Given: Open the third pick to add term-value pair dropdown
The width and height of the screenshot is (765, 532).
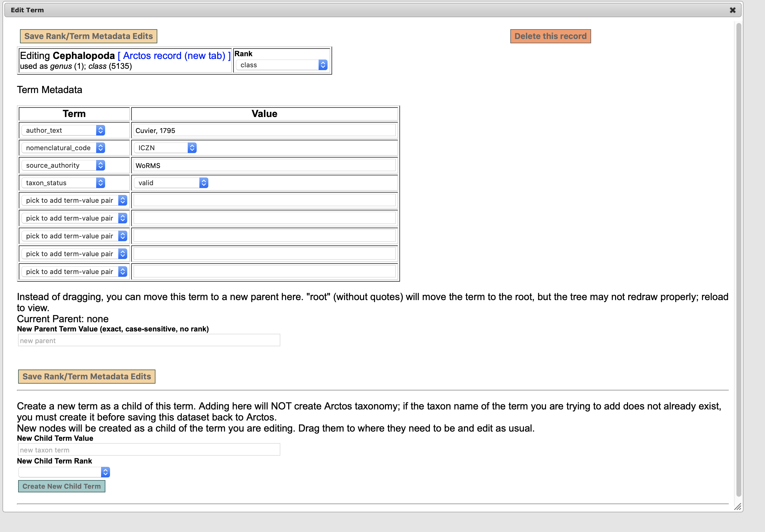Looking at the screenshot, I should pos(74,236).
